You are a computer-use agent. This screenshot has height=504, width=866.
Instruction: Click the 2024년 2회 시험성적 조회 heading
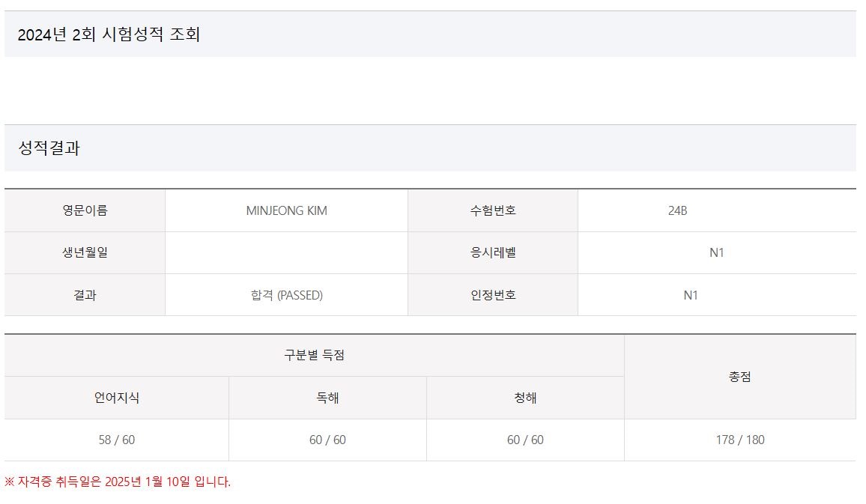[x=109, y=34]
